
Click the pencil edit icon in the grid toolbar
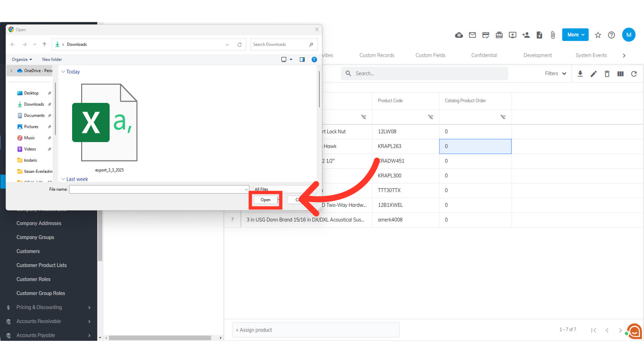[594, 74]
